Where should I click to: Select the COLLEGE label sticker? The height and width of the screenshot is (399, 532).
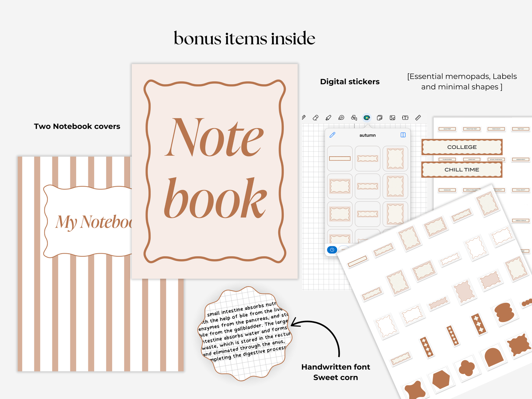pyautogui.click(x=461, y=147)
